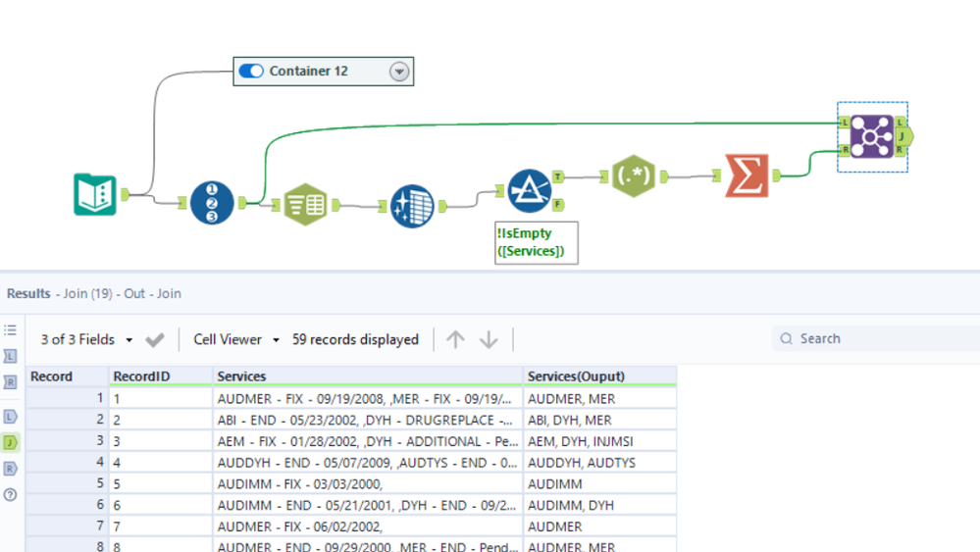Sort by the Services(Ouput) column header
The width and height of the screenshot is (980, 552).
click(x=600, y=376)
